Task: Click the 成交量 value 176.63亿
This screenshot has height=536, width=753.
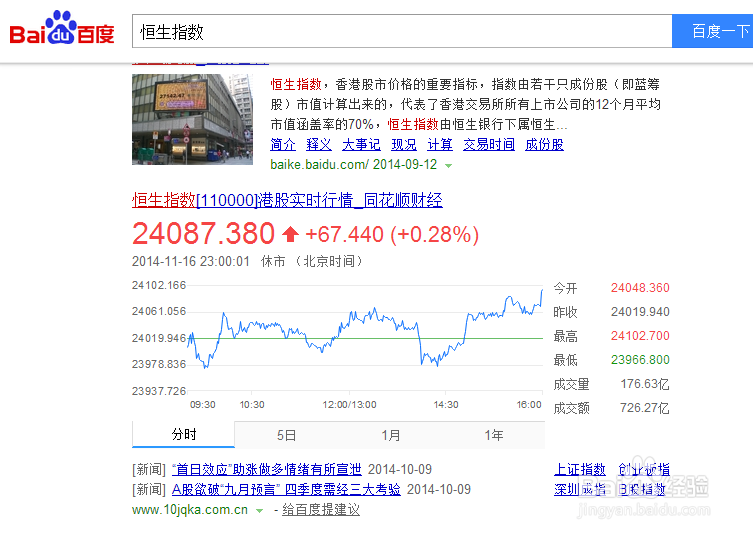Action: click(x=644, y=384)
